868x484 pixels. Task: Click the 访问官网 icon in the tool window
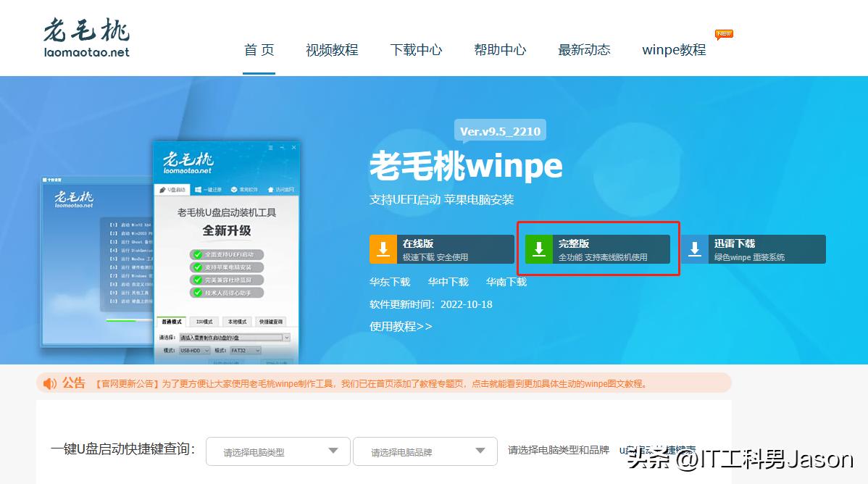click(270, 188)
